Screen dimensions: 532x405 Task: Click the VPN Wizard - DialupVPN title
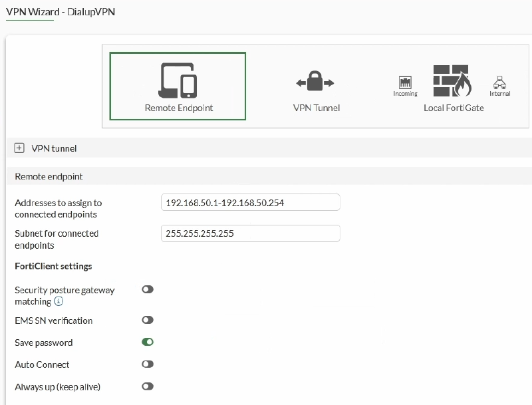pos(61,12)
